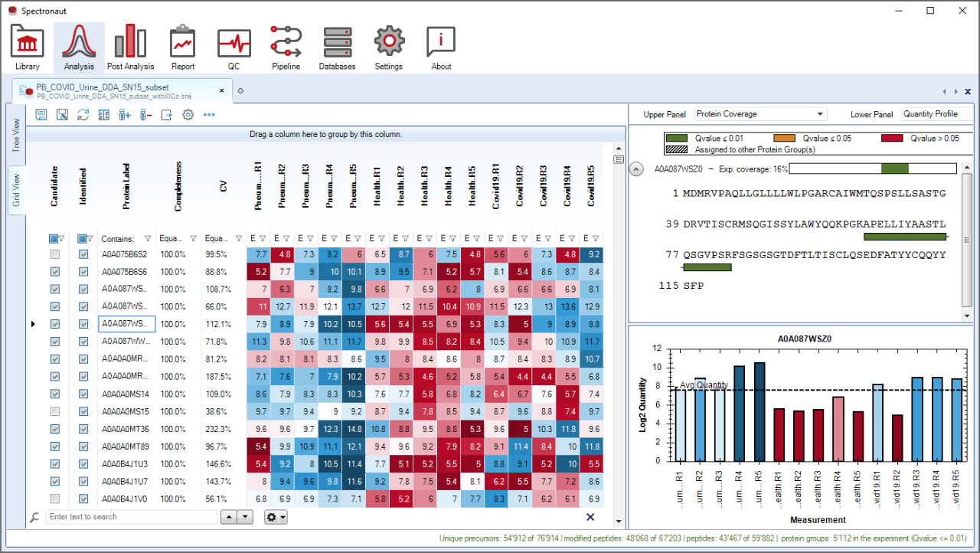Select the Post Analysis module
This screenshot has height=553, width=980.
coord(130,44)
